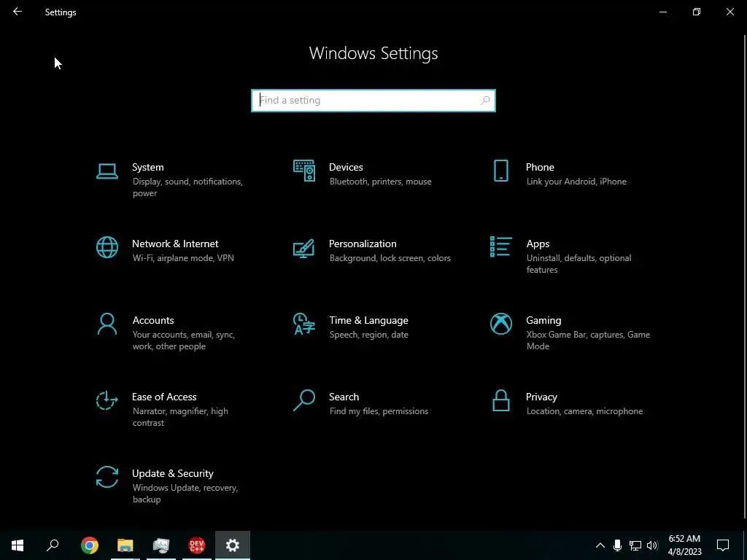Image resolution: width=747 pixels, height=560 pixels.
Task: Open the Network & Internet globe icon
Action: click(x=107, y=247)
